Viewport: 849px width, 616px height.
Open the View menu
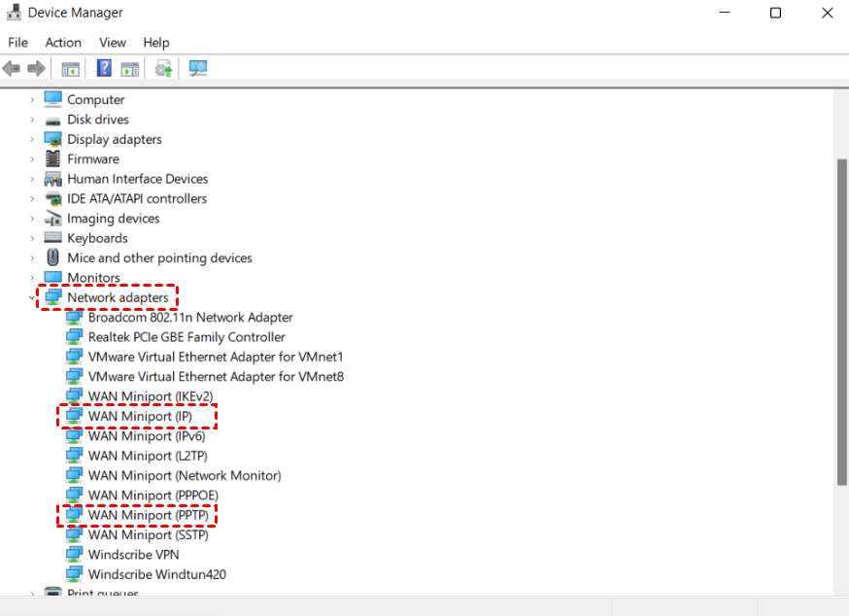click(113, 42)
